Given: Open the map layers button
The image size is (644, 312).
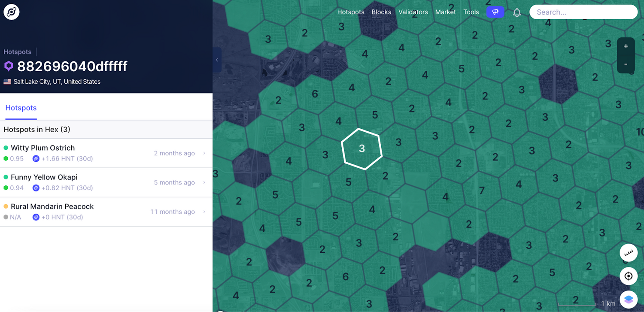Looking at the screenshot, I should 628,299.
